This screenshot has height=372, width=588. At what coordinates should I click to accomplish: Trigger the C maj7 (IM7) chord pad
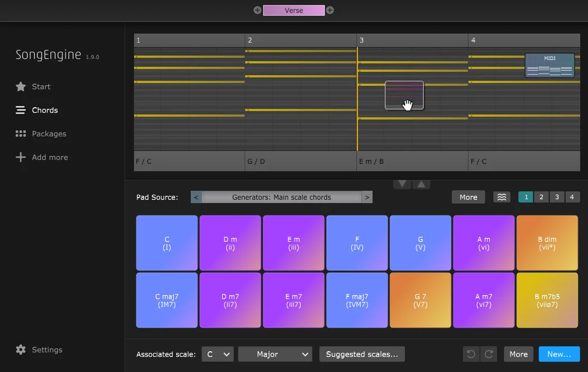167,300
